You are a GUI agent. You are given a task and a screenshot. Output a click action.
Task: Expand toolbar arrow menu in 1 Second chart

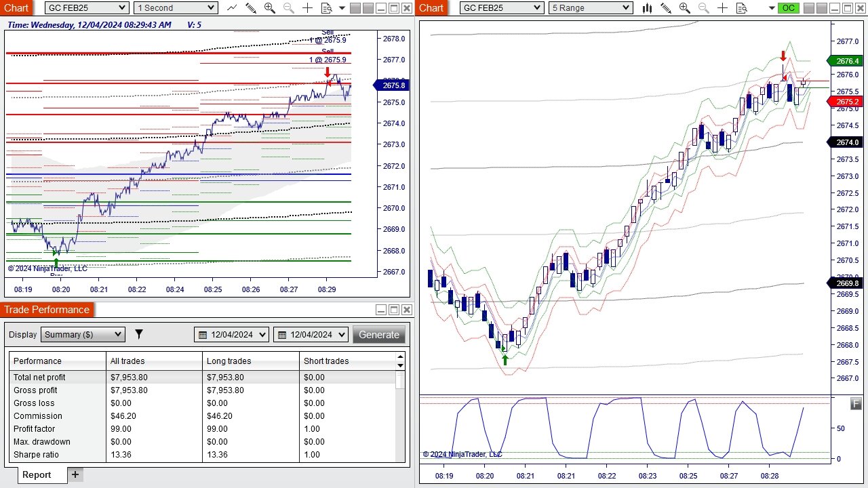[342, 8]
